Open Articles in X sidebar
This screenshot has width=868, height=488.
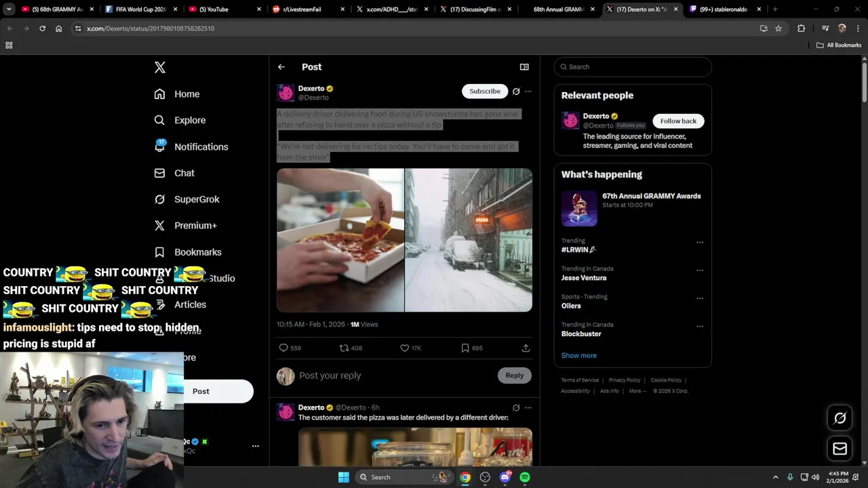click(x=190, y=304)
